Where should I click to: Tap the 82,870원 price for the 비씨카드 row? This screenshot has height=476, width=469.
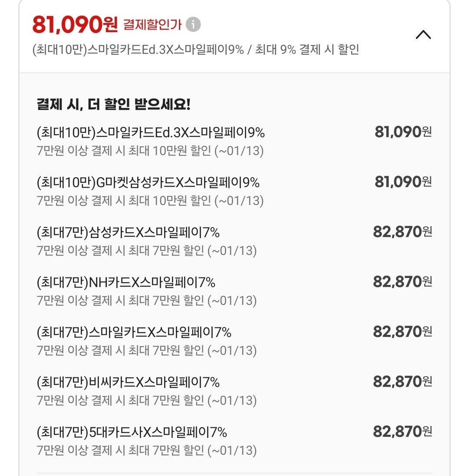coord(402,381)
